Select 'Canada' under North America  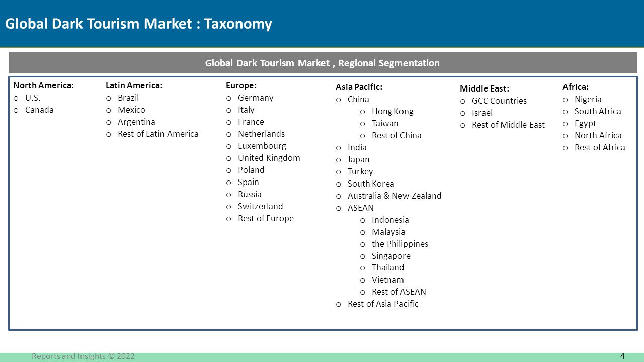click(39, 110)
